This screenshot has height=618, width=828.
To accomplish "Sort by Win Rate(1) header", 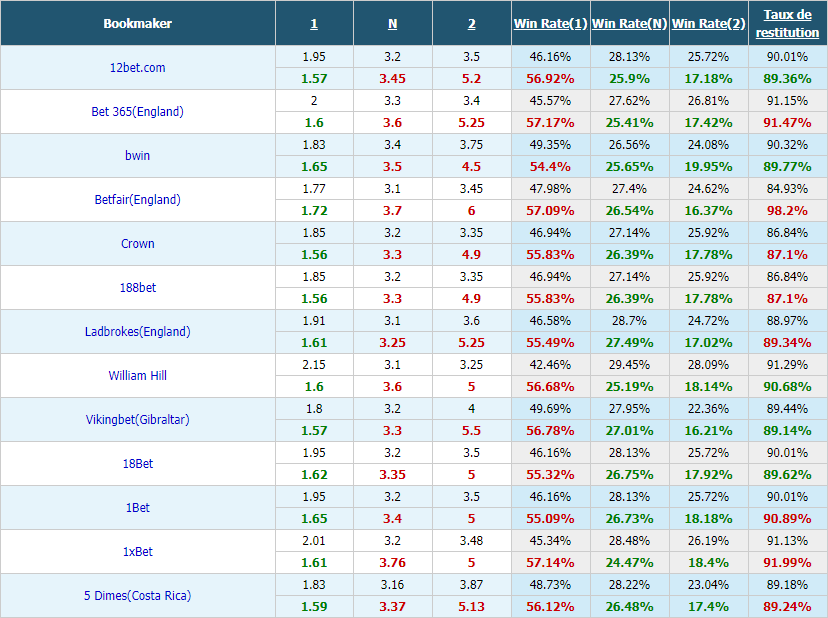I will coord(550,24).
